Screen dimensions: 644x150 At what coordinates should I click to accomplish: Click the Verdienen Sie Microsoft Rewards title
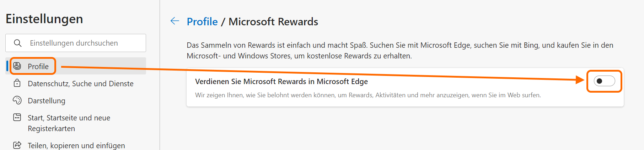[x=281, y=82]
